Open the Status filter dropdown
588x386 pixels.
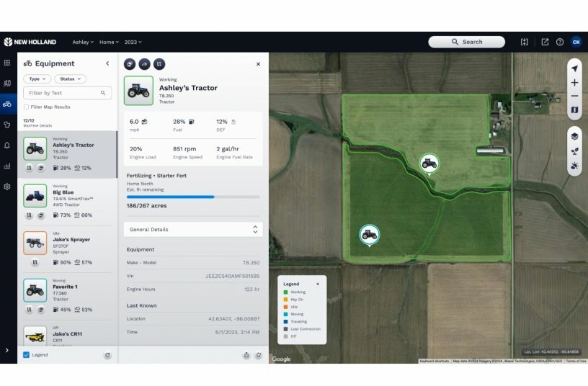[70, 78]
